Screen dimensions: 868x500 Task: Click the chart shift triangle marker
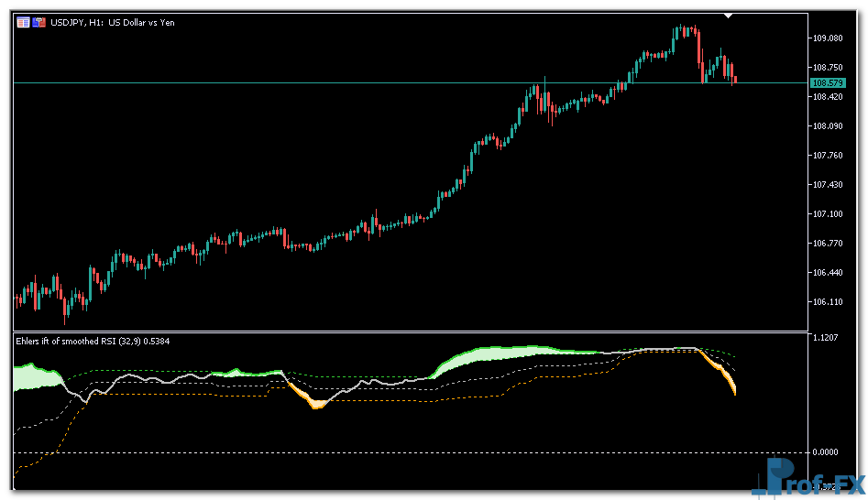[728, 16]
